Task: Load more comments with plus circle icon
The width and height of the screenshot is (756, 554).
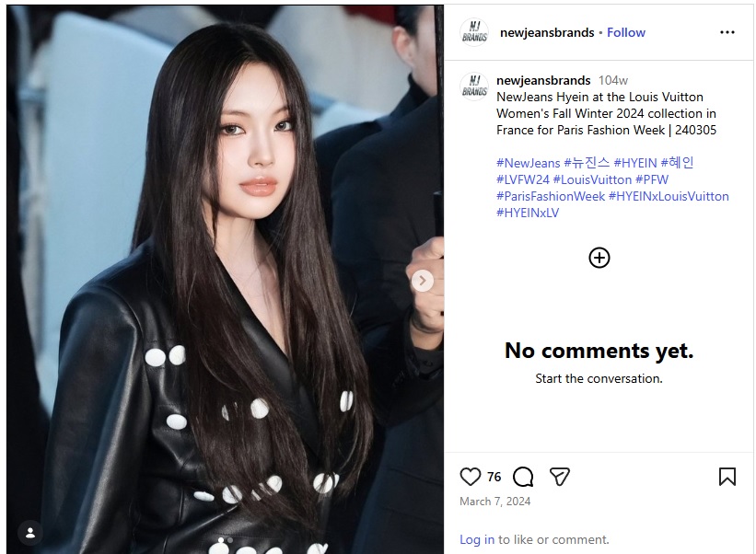Action: coord(599,258)
